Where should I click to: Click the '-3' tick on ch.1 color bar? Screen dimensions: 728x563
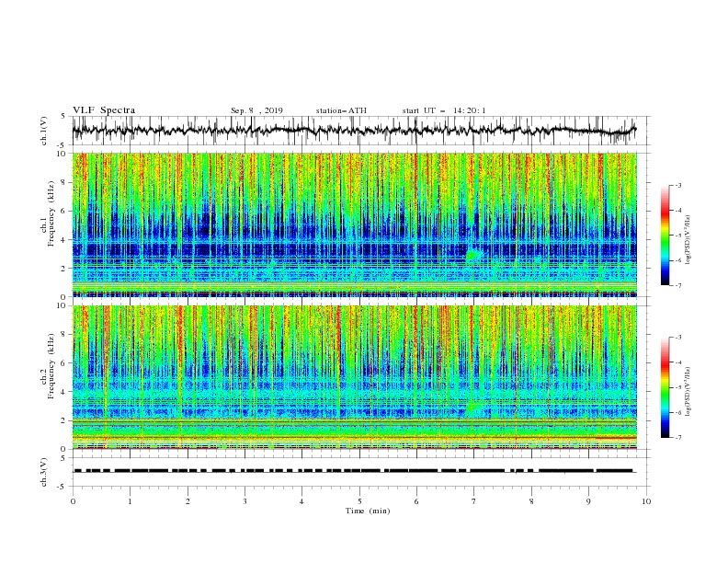click(x=677, y=185)
